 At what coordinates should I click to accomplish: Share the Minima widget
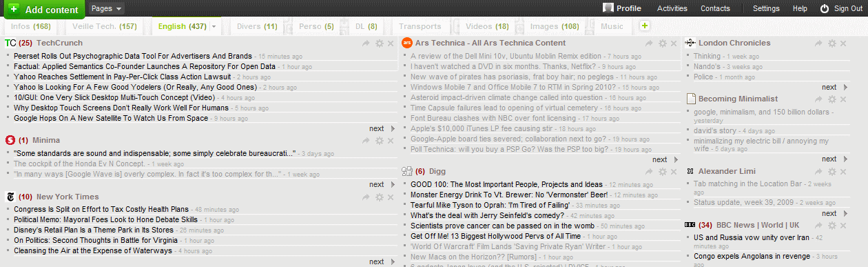(366, 141)
